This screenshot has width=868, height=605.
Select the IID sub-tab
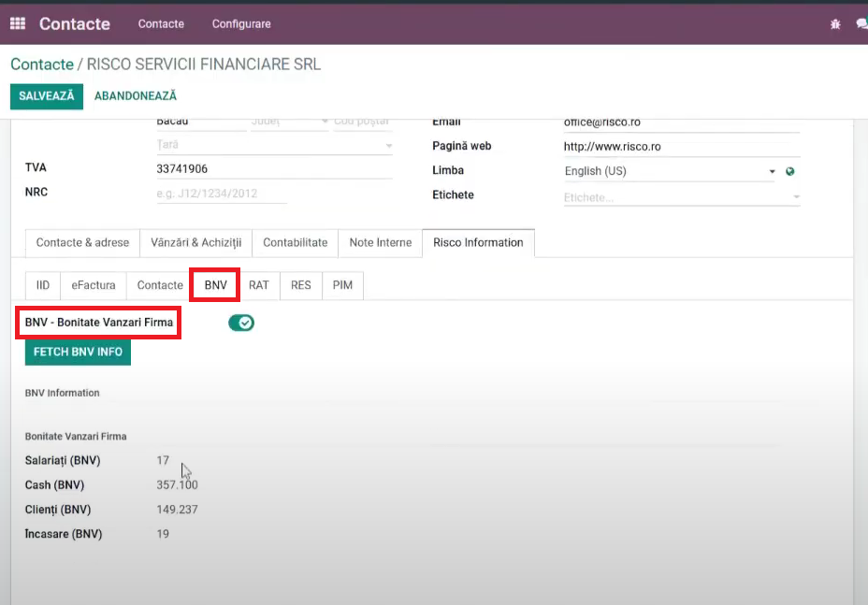[x=43, y=285]
